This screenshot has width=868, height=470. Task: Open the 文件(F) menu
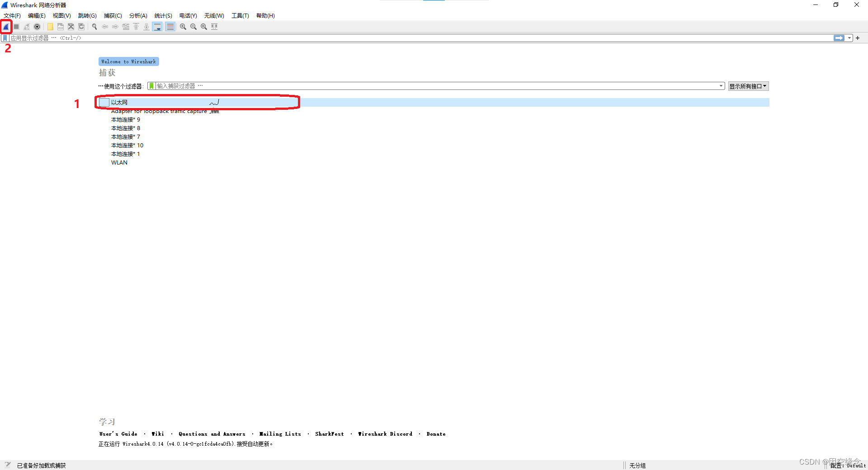pyautogui.click(x=12, y=15)
